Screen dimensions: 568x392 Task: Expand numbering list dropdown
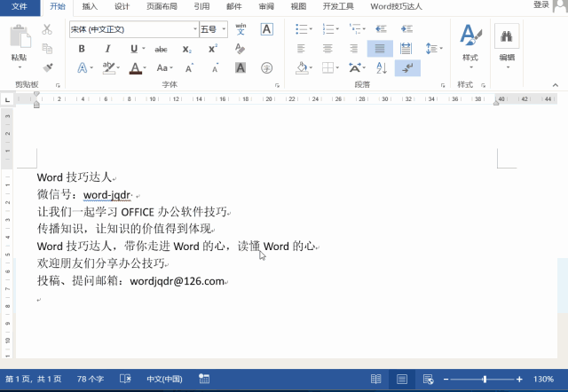(x=337, y=29)
